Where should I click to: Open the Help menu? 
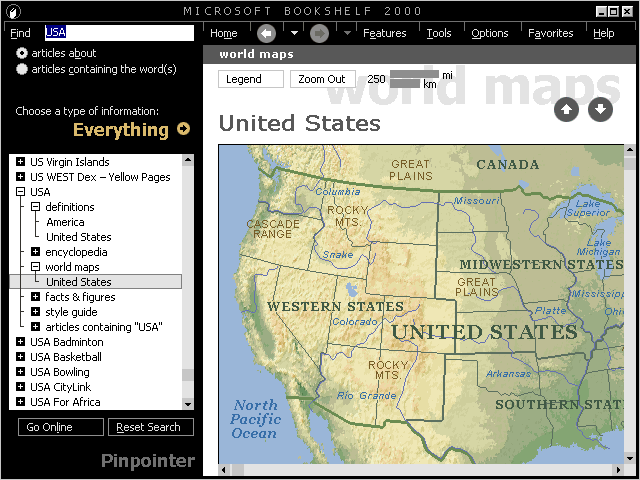click(604, 33)
